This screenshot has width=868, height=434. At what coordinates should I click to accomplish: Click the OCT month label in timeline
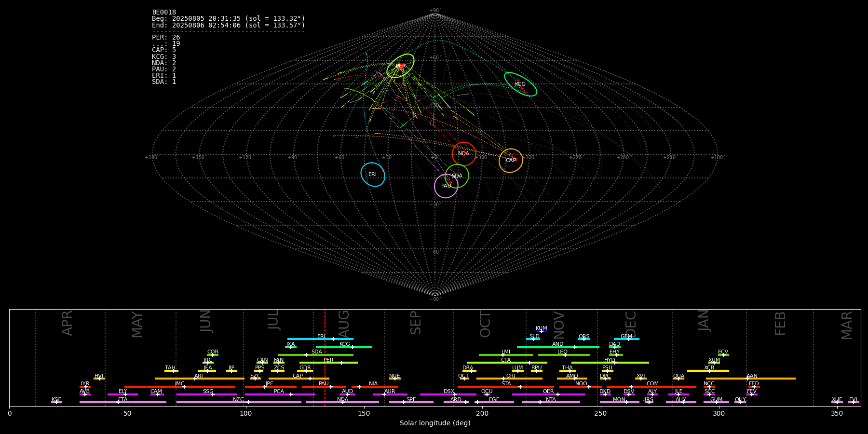coord(485,324)
